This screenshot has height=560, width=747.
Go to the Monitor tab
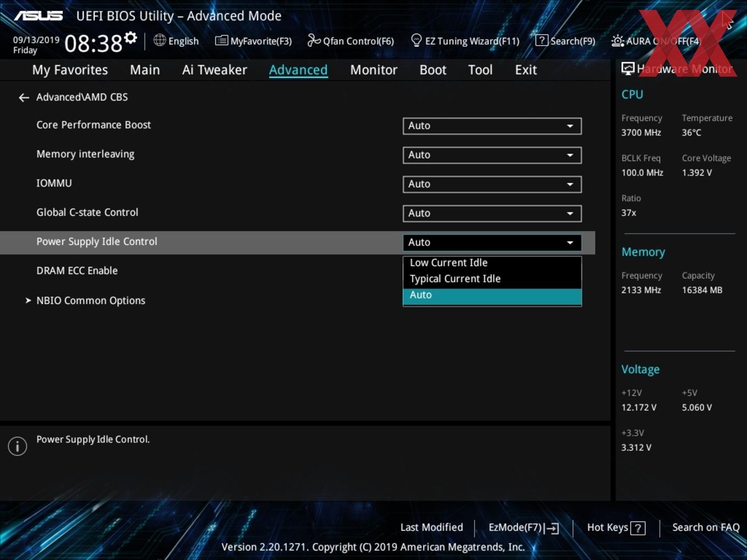pos(374,70)
